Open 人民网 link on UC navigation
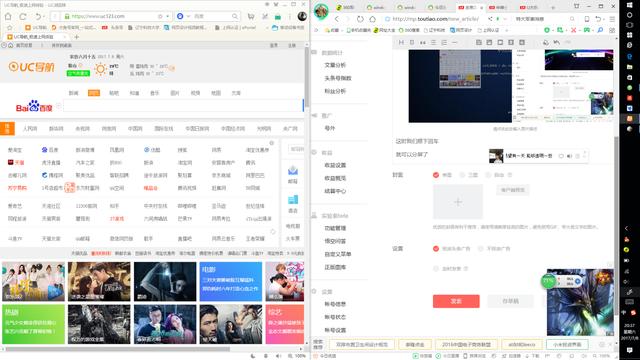 tap(30, 129)
